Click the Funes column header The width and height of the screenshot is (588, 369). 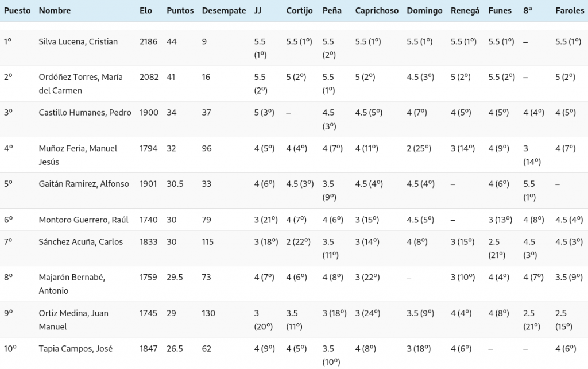[500, 11]
